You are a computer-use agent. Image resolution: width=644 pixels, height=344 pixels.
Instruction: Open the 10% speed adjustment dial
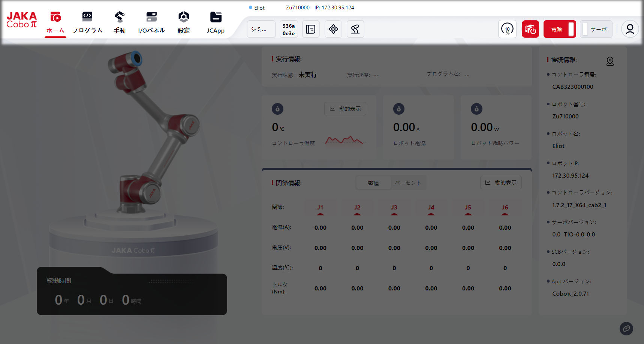click(507, 29)
